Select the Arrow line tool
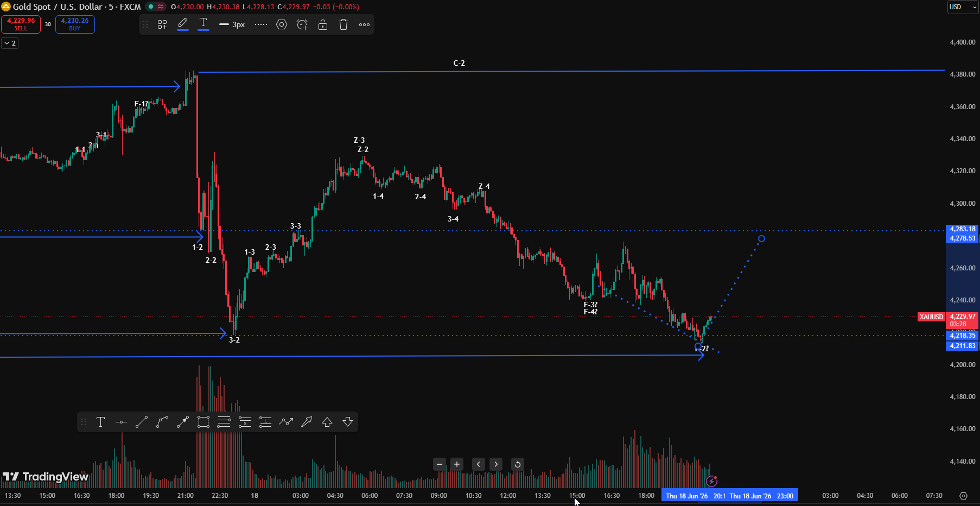The image size is (980, 506). (183, 422)
